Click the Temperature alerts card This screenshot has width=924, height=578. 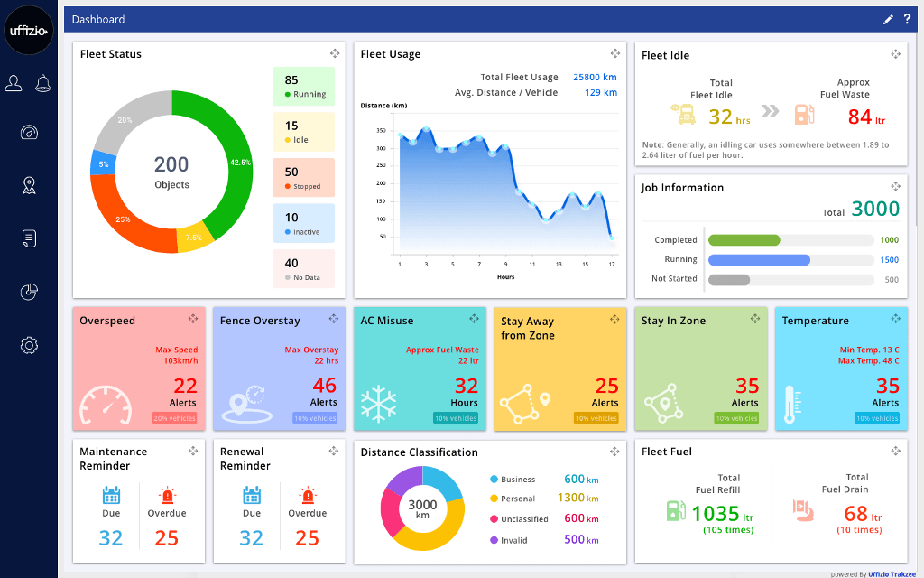point(841,368)
